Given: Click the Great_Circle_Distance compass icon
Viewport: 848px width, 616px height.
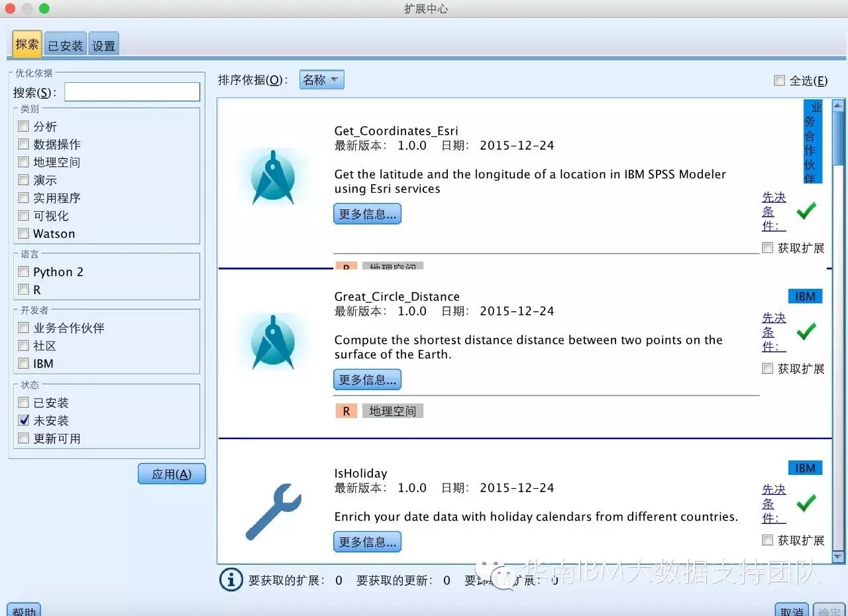Looking at the screenshot, I should 273,342.
